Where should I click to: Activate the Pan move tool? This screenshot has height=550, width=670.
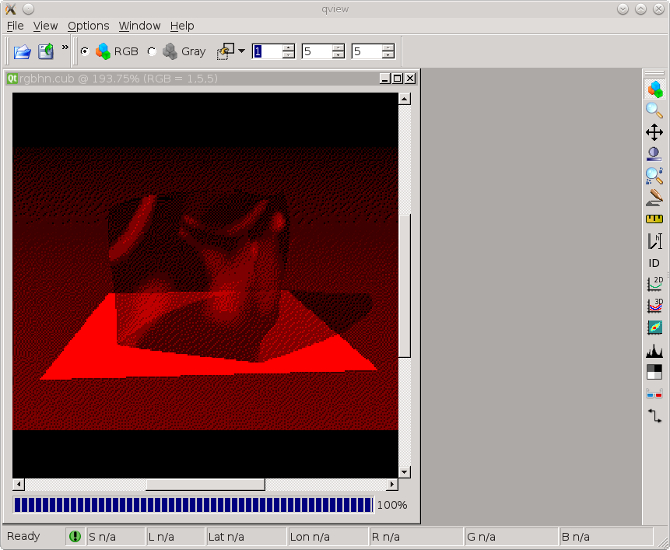tap(654, 132)
